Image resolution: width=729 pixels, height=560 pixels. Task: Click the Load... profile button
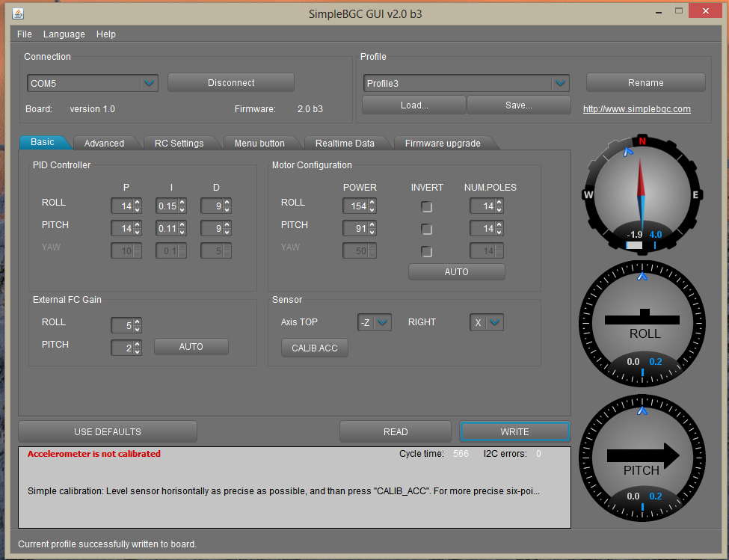(x=414, y=105)
